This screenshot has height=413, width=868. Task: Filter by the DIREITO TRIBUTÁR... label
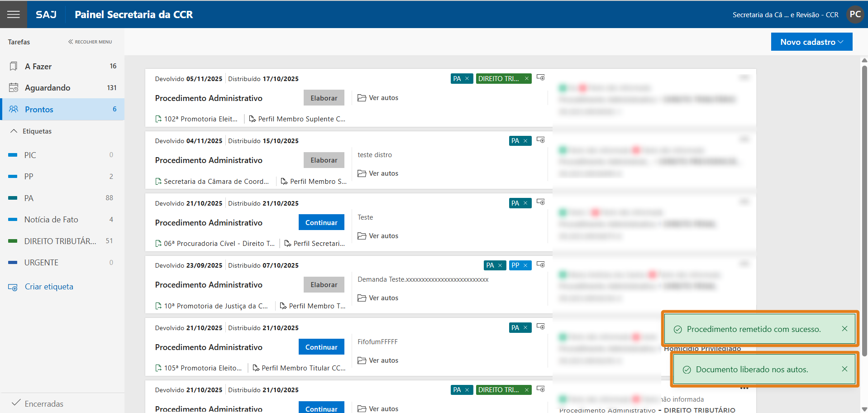[60, 241]
